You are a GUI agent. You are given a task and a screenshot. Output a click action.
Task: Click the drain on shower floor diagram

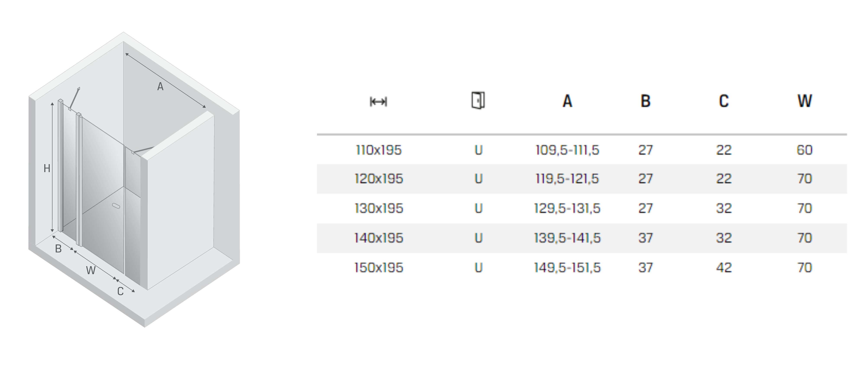(116, 206)
